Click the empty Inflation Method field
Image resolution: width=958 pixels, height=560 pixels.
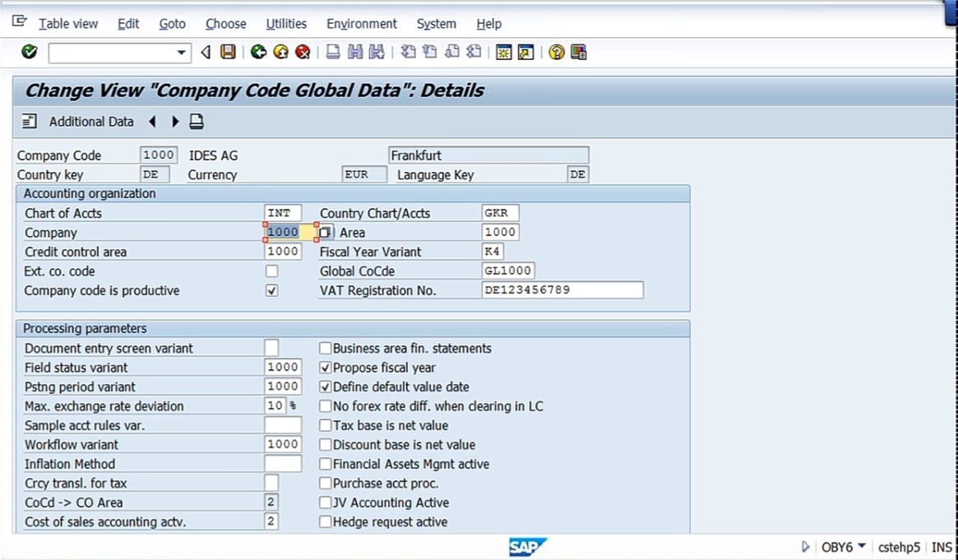click(x=283, y=464)
